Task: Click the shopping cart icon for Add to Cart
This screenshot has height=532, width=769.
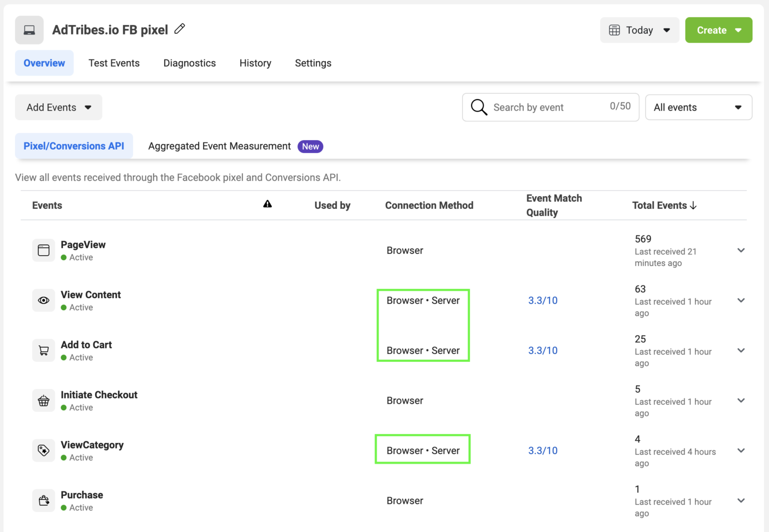Action: [44, 350]
